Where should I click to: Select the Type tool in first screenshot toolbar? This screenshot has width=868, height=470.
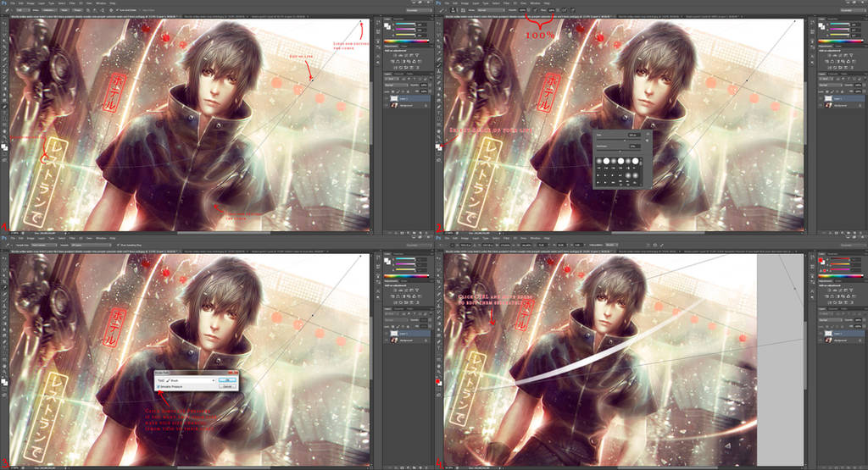pyautogui.click(x=4, y=113)
